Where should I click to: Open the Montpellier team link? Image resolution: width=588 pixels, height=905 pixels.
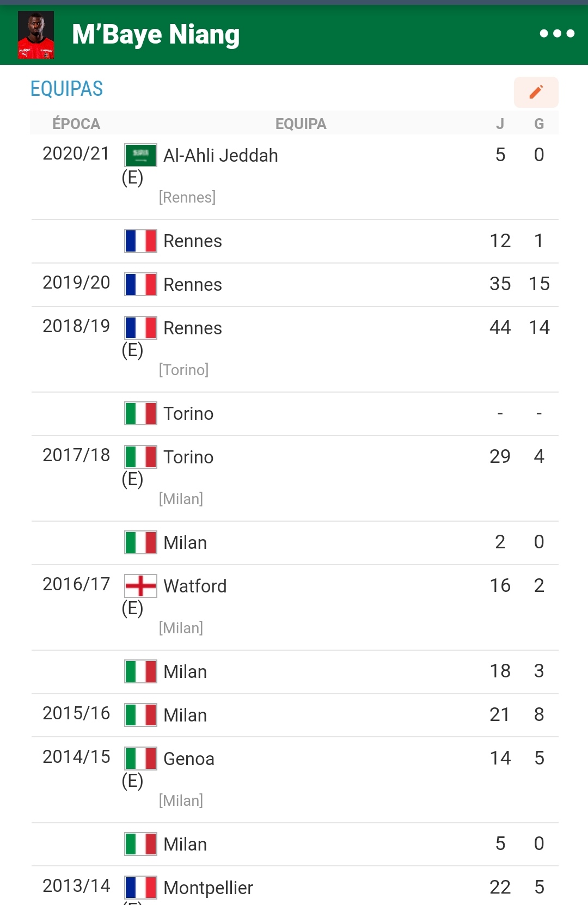click(208, 888)
